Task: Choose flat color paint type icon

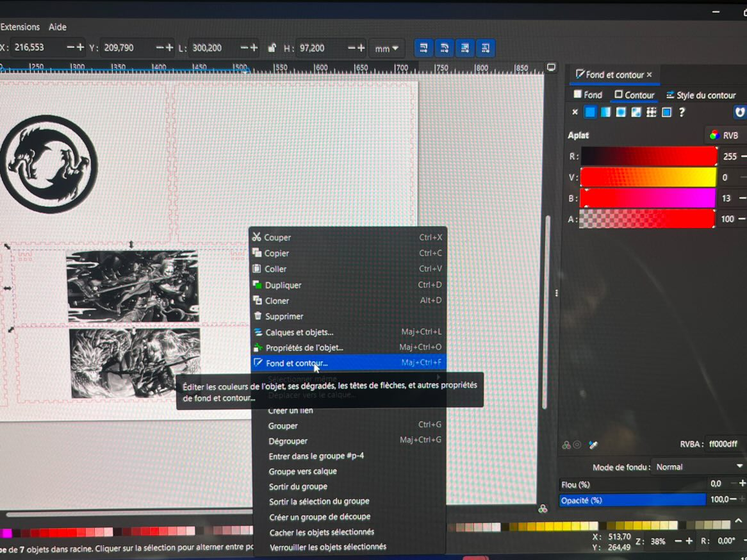Action: (590, 113)
